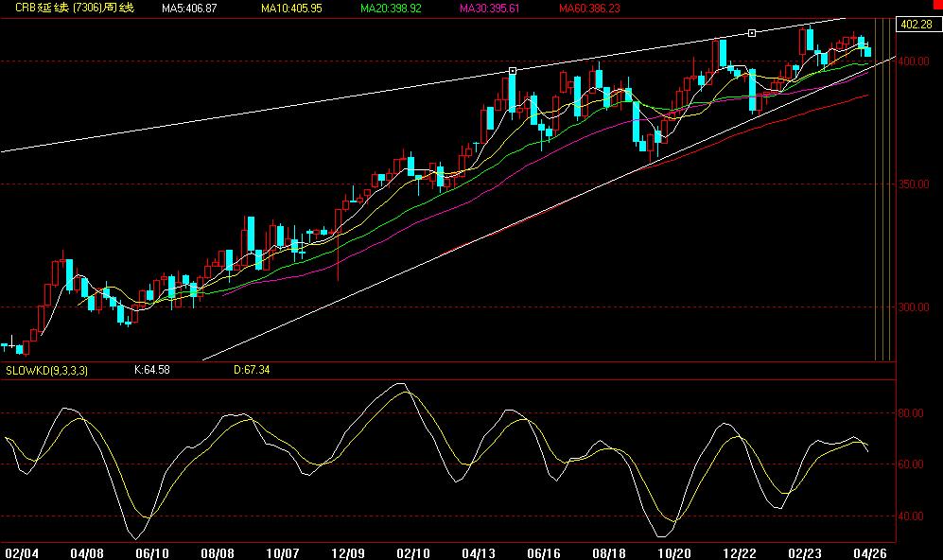Viewport: 943px width, 560px height.
Task: Click the 40.00 oscillator axis label
Action: [910, 516]
